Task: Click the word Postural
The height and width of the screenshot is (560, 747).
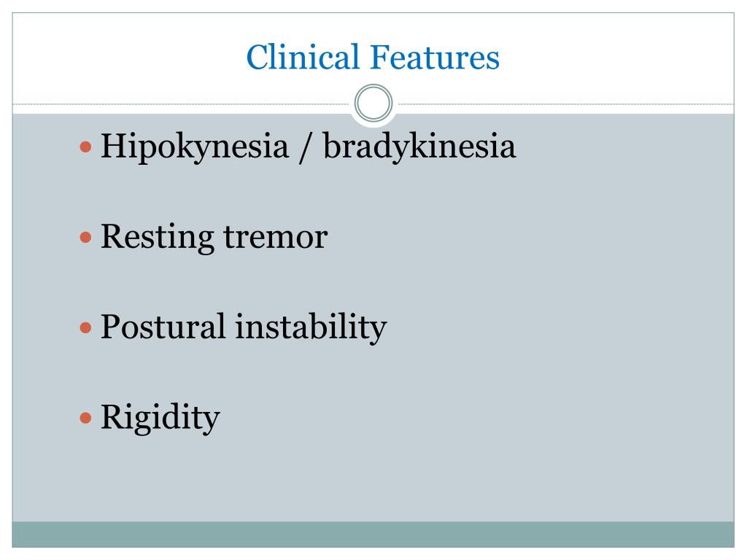Action: pos(163,327)
